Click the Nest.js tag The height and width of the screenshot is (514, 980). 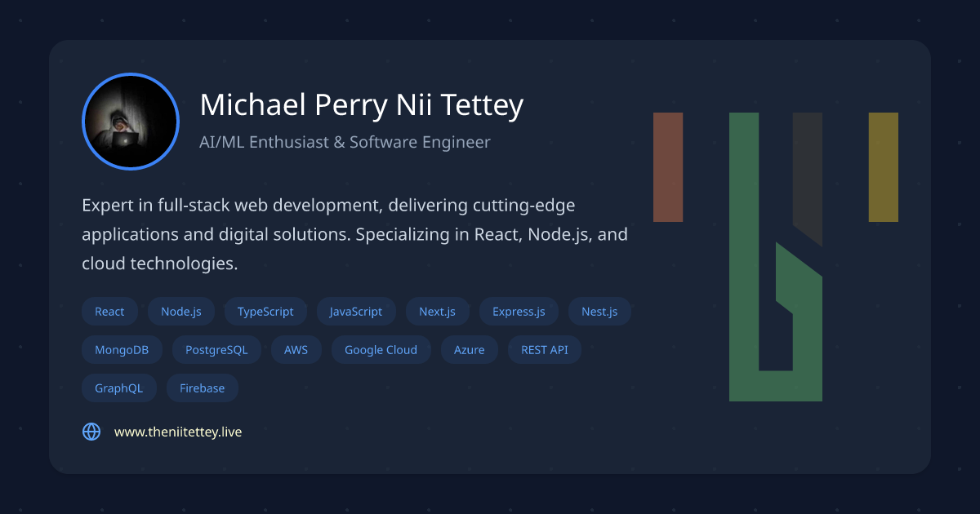click(x=599, y=312)
